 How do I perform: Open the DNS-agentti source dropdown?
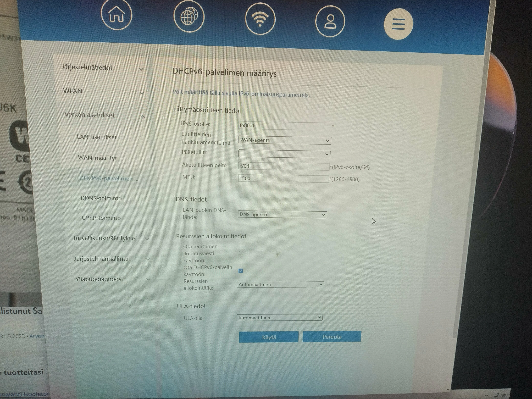[282, 215]
